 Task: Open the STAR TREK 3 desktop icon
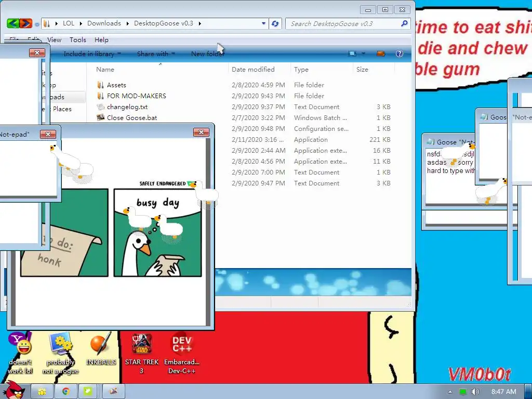pyautogui.click(x=142, y=353)
